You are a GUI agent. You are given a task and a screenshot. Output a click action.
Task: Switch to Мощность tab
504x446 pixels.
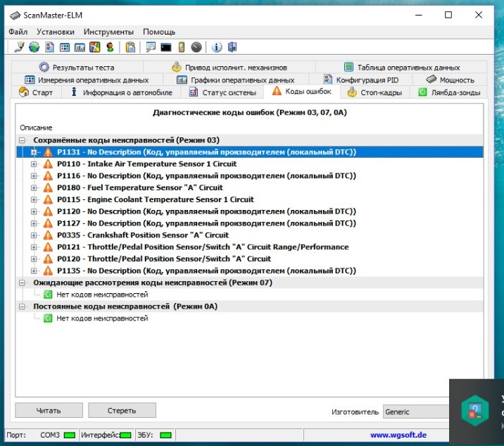450,80
